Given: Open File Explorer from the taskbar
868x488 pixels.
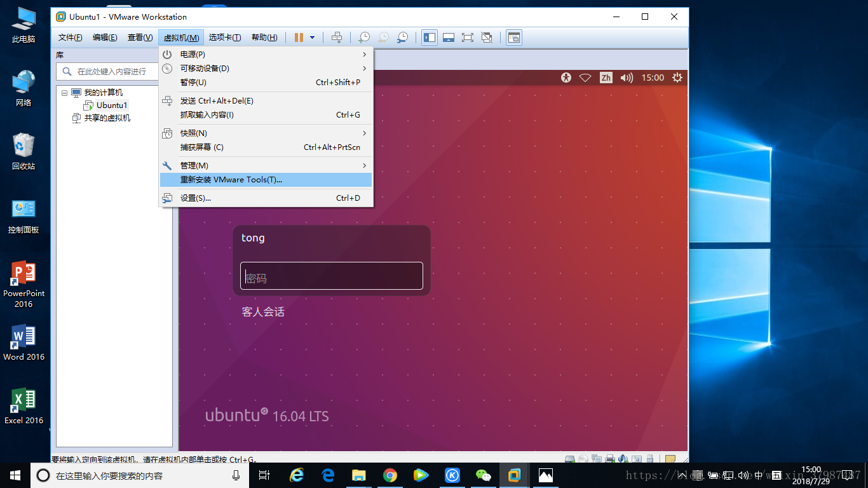Looking at the screenshot, I should (359, 475).
